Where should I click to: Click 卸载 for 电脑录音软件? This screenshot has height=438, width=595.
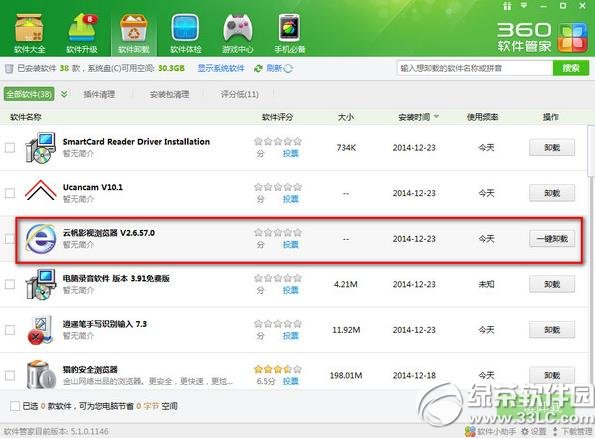[552, 284]
